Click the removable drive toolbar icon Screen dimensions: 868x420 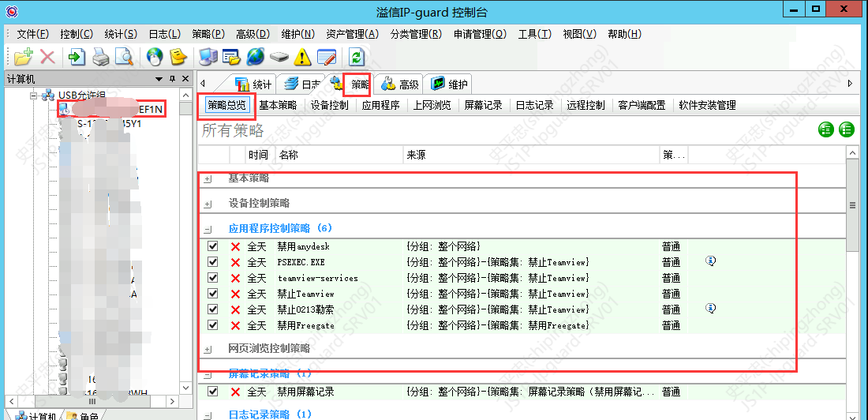pyautogui.click(x=279, y=57)
